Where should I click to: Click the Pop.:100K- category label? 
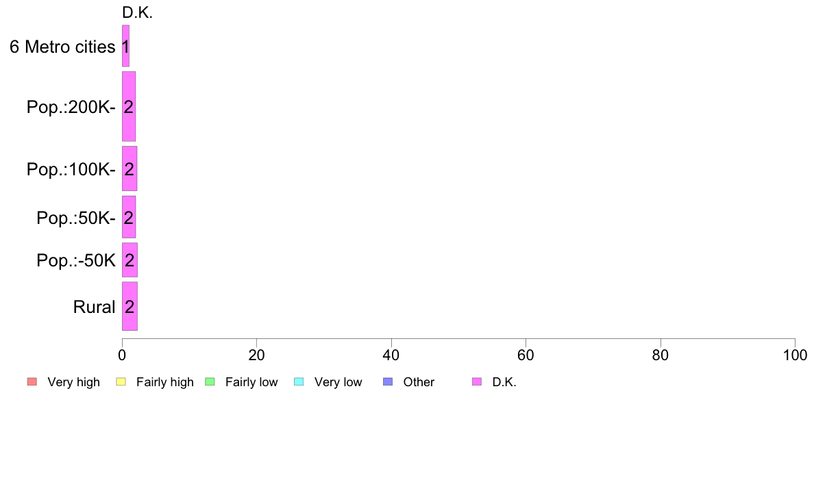71,169
